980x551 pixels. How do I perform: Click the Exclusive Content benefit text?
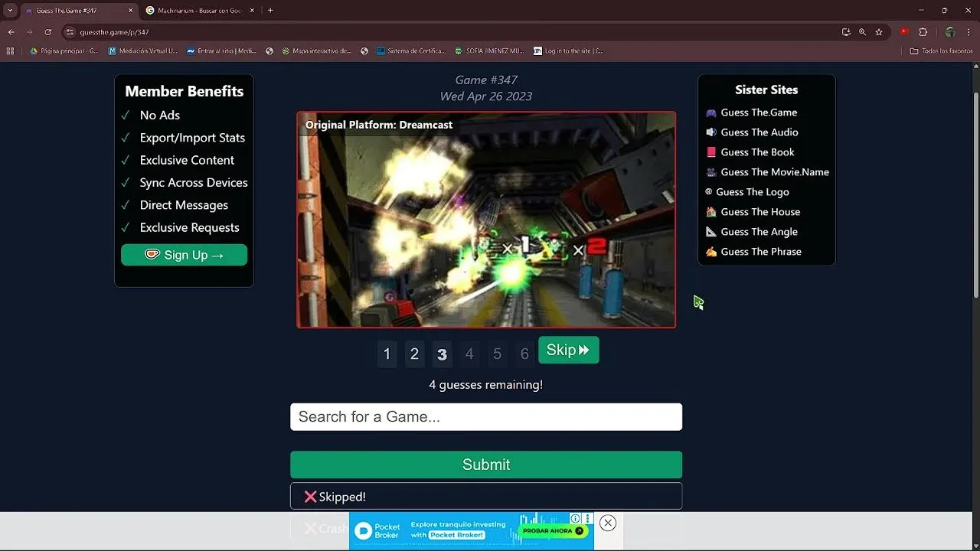(x=187, y=160)
